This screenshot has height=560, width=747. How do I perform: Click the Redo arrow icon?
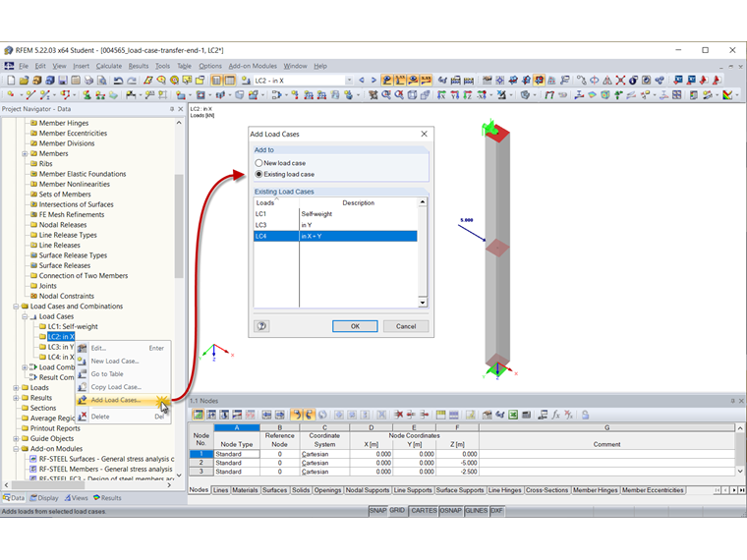(132, 80)
